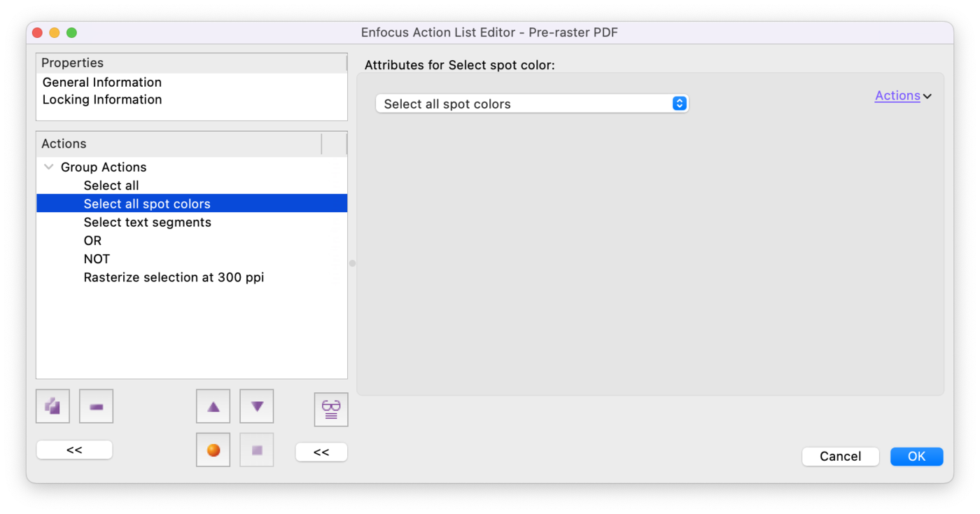Viewport: 980px width, 514px height.
Task: Click the Cancel button
Action: coord(841,457)
